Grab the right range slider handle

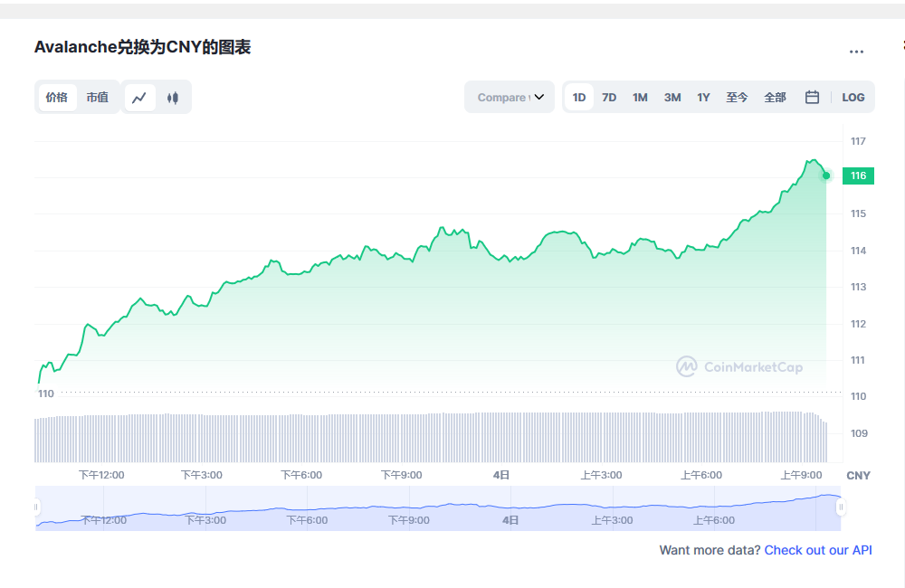click(x=841, y=507)
